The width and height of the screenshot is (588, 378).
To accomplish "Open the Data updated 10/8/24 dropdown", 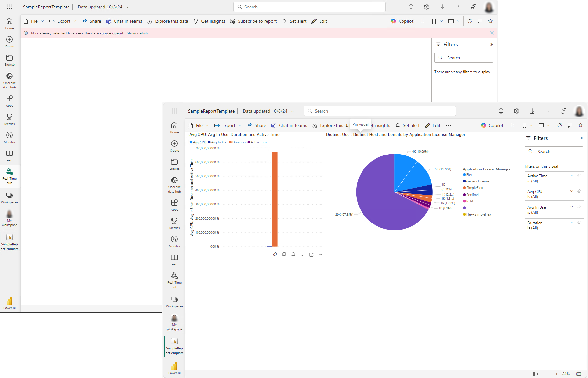I will pos(268,111).
